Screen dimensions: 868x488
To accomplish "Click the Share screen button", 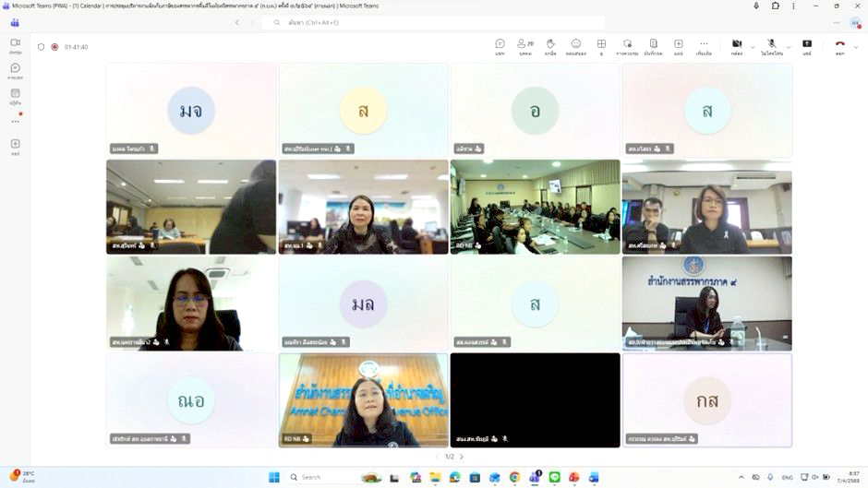I will [806, 46].
